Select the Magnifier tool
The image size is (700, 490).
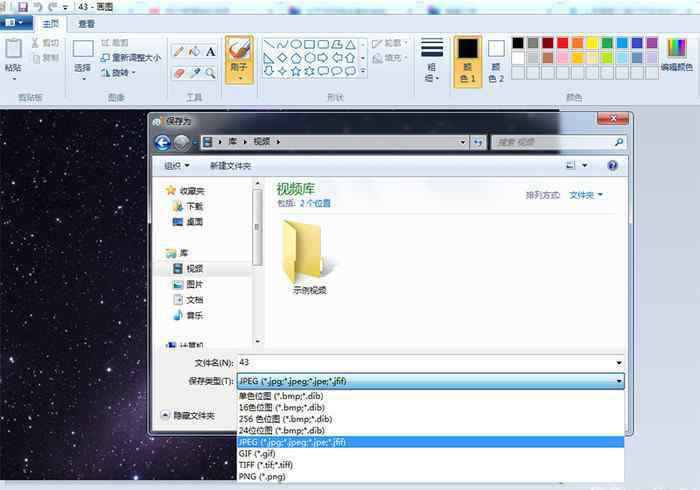click(211, 72)
